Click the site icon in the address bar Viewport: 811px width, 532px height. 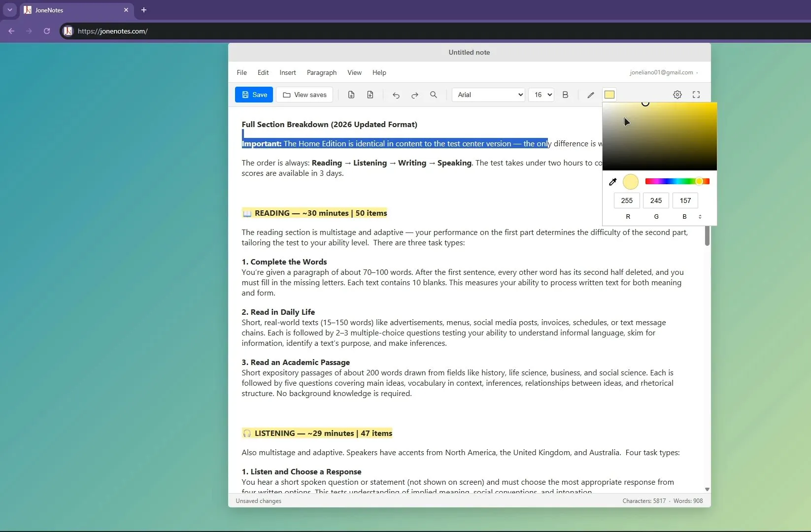68,31
